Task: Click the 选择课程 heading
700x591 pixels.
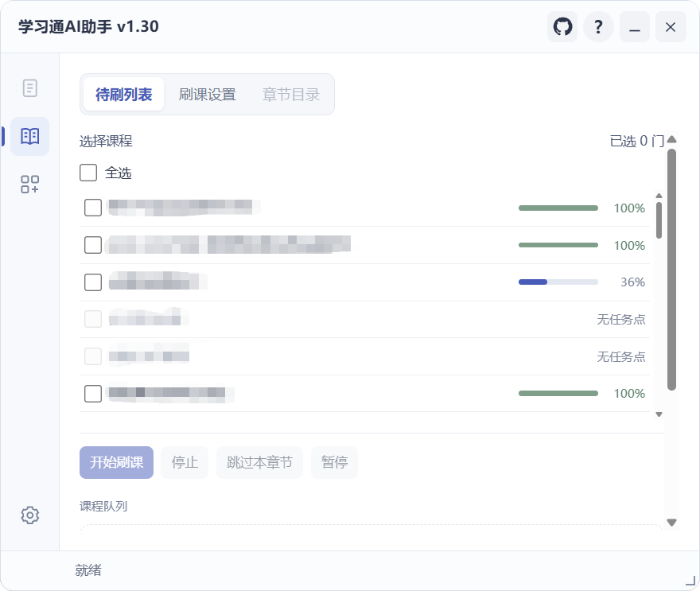Action: pyautogui.click(x=106, y=141)
